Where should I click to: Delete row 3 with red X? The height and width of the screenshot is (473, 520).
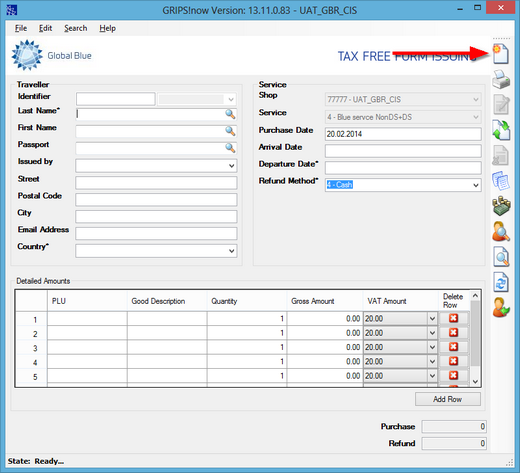click(x=453, y=347)
